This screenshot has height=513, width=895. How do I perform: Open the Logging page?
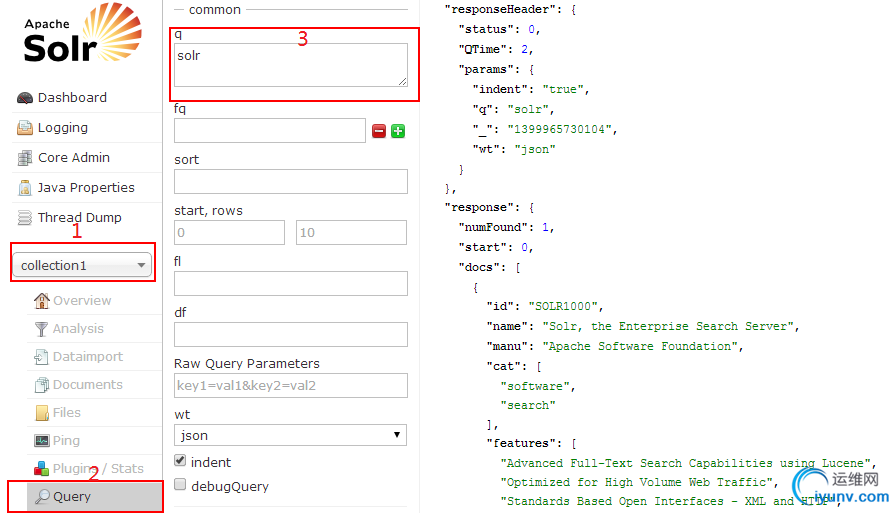point(63,128)
